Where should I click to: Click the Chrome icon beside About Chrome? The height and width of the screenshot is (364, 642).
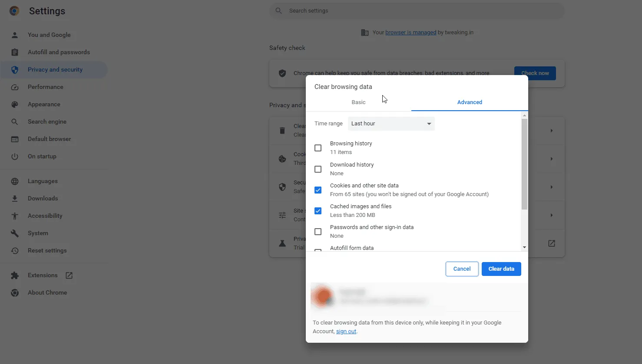click(15, 292)
